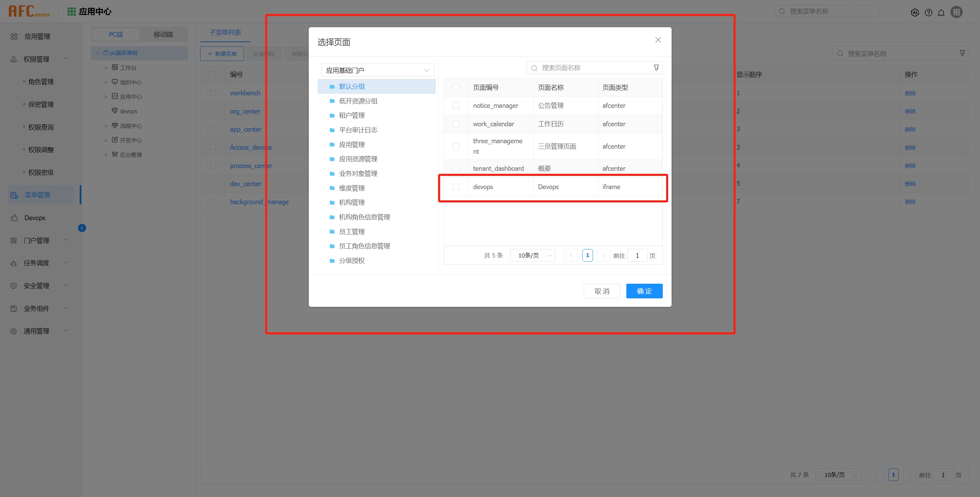Click the 取消 cancel button
This screenshot has width=980, height=497.
[601, 291]
